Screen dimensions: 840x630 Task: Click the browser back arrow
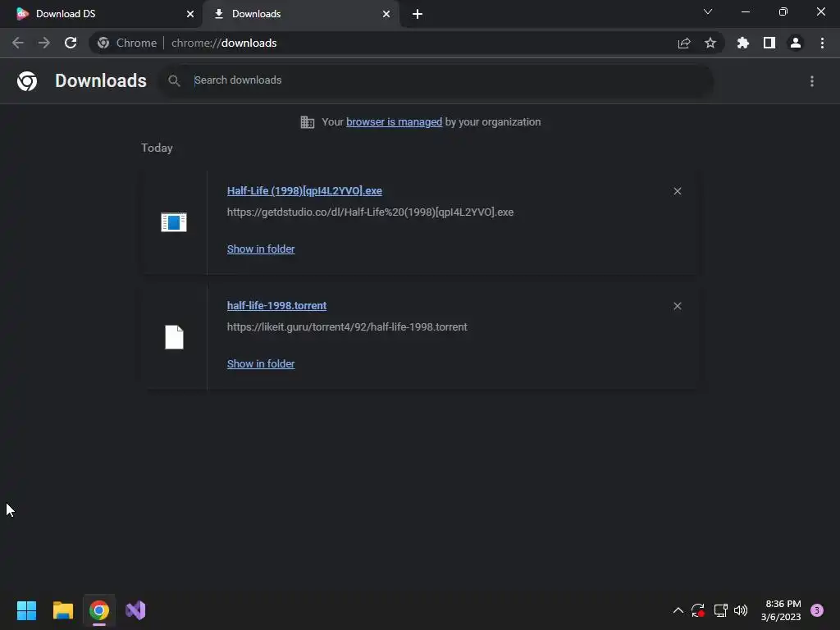pos(18,43)
